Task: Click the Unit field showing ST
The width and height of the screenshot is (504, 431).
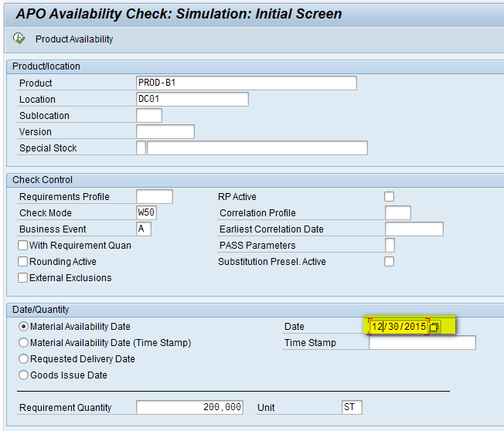Action: click(x=352, y=407)
